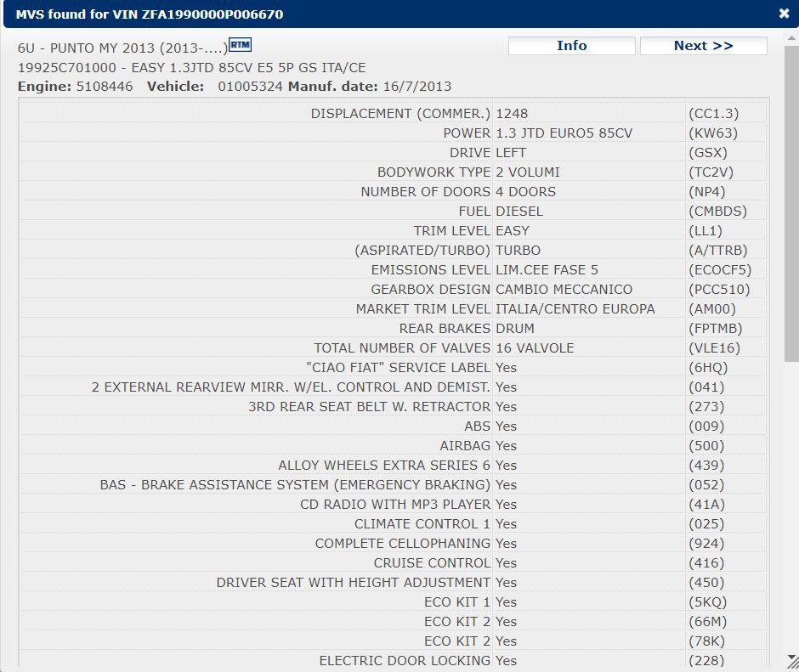The image size is (799, 672).
Task: Click code (500) in AIRBAG row
Action: point(706,446)
